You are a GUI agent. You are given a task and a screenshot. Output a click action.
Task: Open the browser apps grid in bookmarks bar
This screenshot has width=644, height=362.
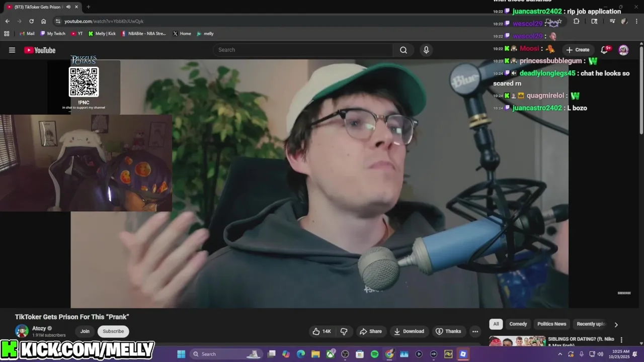[7, 34]
